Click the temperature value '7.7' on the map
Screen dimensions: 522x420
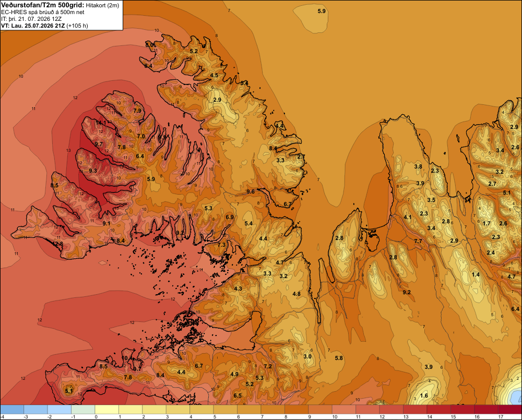tap(418, 241)
